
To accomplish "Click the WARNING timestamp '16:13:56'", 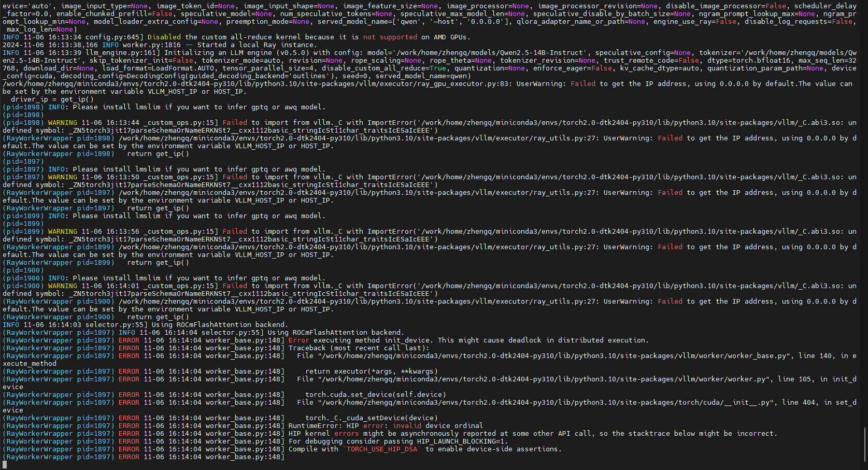I will [x=123, y=232].
